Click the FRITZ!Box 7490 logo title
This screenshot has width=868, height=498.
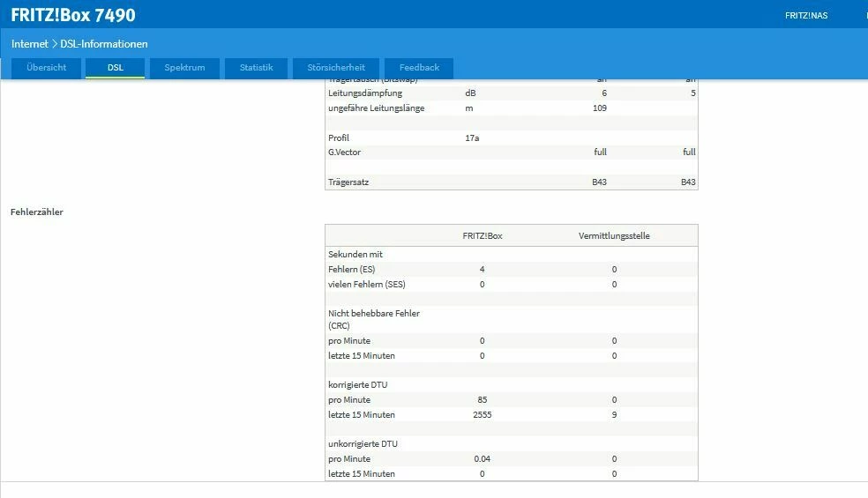[x=73, y=15]
